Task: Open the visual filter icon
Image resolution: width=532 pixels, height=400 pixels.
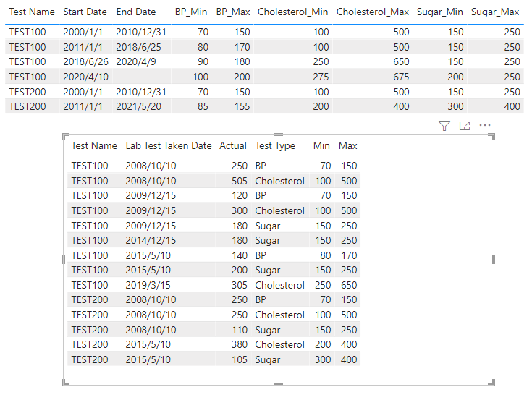Action: 444,126
